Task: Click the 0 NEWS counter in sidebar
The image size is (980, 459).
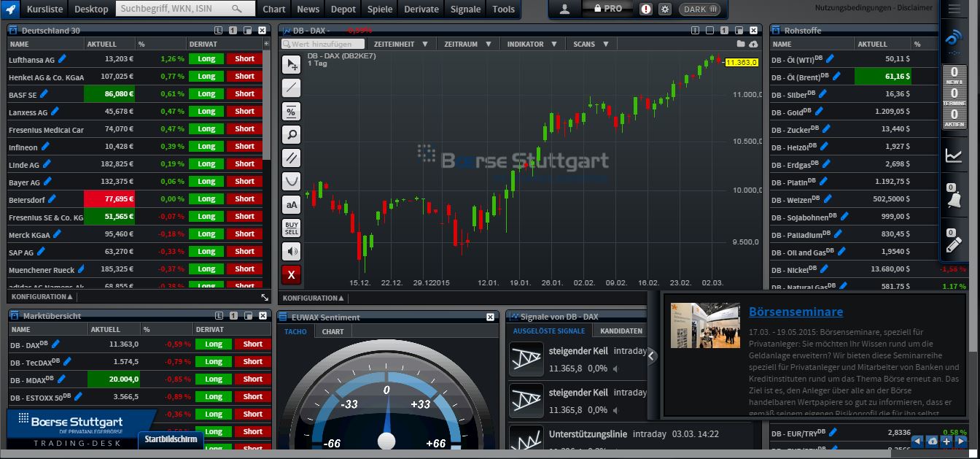Action: pos(954,76)
